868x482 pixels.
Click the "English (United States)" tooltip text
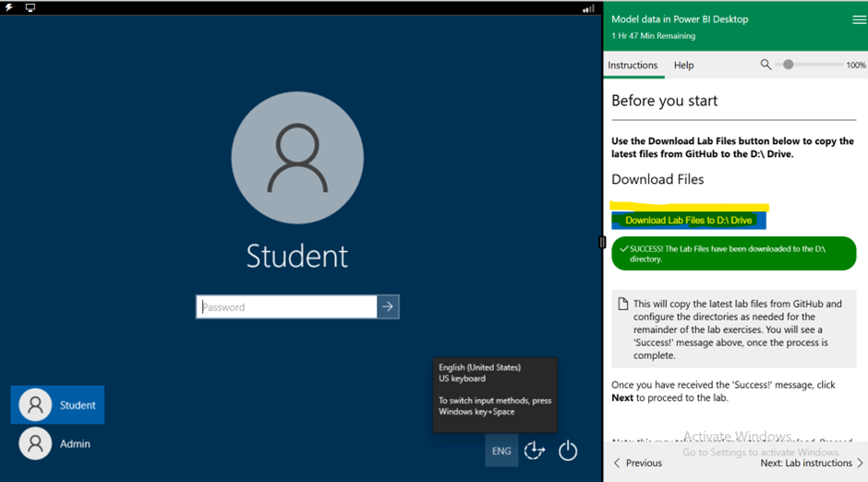click(479, 368)
